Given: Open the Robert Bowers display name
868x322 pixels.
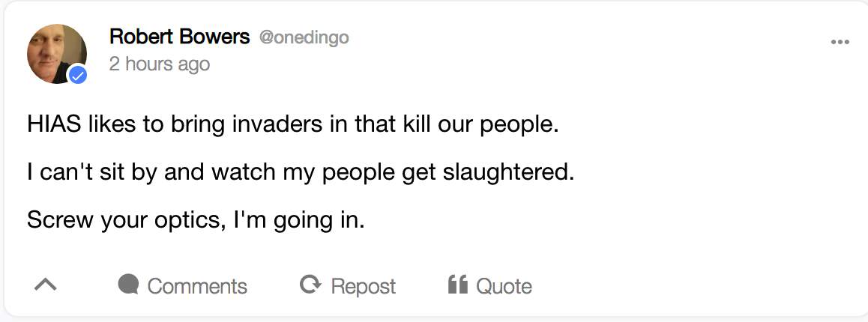Looking at the screenshot, I should click(x=179, y=37).
